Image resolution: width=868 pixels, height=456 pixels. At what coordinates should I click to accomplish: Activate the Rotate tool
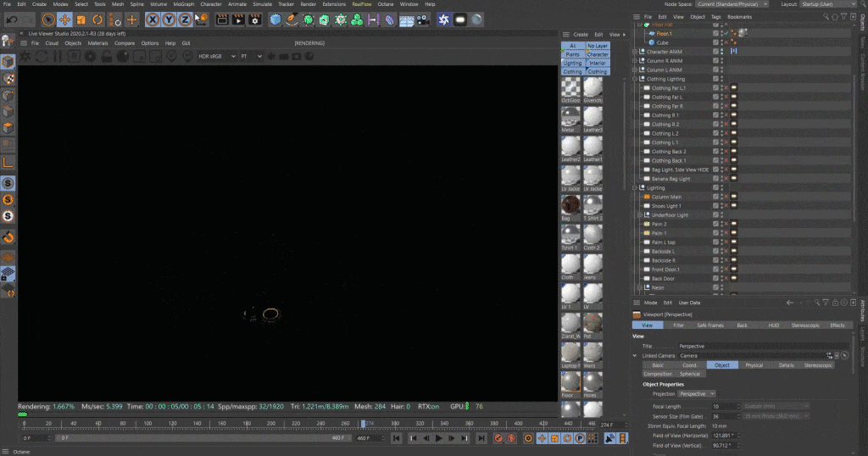coord(97,19)
